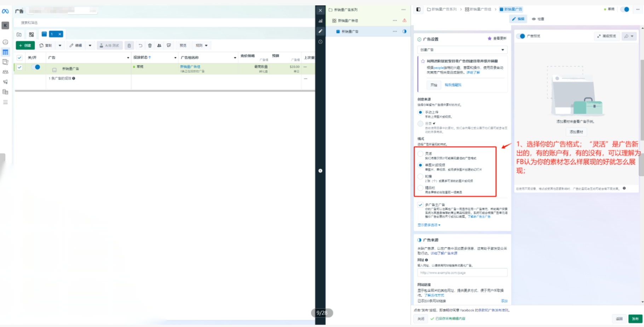Open the ad sets grid tab
The width and height of the screenshot is (644, 327).
pos(31,34)
